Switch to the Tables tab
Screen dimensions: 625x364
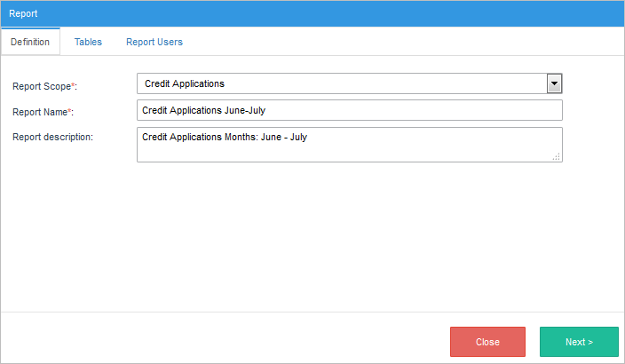(x=88, y=42)
